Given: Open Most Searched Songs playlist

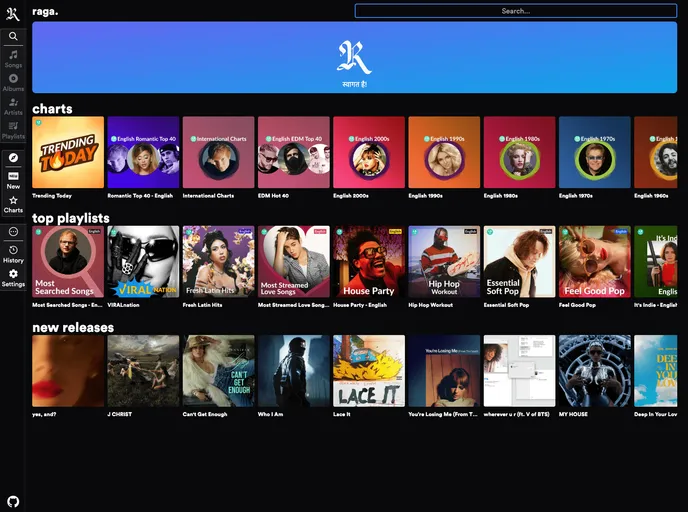Looking at the screenshot, I should [68, 261].
